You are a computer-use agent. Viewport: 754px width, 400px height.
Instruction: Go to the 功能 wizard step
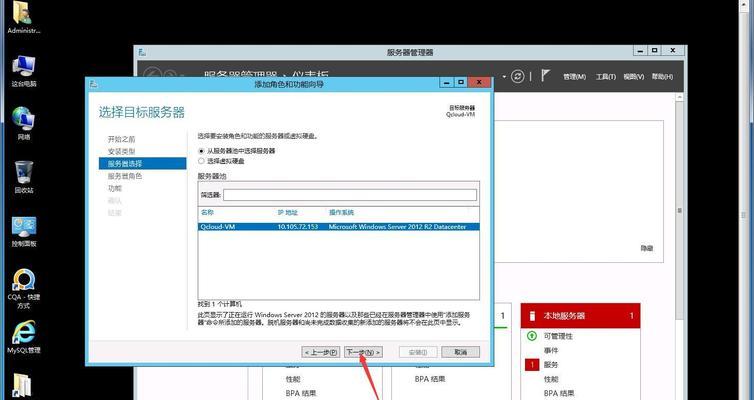[x=114, y=188]
